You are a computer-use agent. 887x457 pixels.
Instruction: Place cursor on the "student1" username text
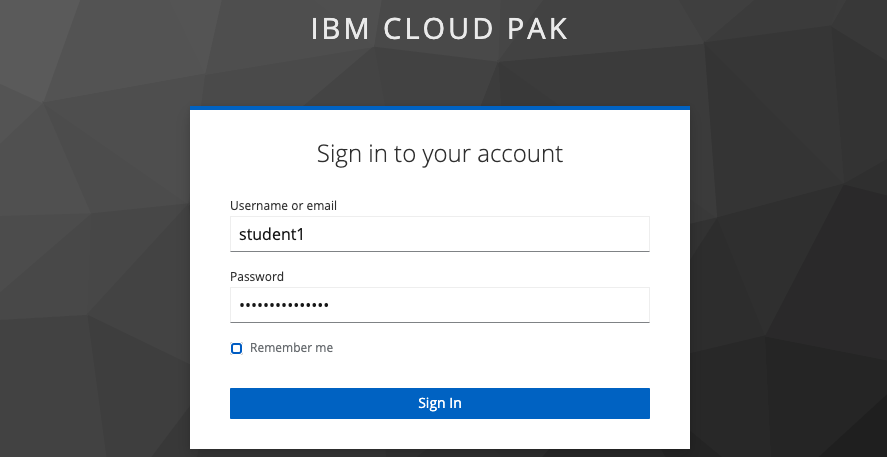tap(270, 235)
